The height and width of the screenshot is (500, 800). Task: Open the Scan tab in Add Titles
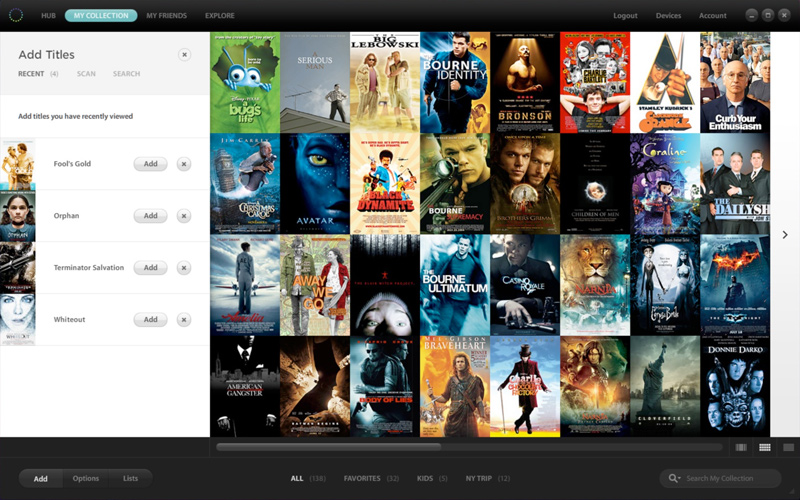coord(86,74)
